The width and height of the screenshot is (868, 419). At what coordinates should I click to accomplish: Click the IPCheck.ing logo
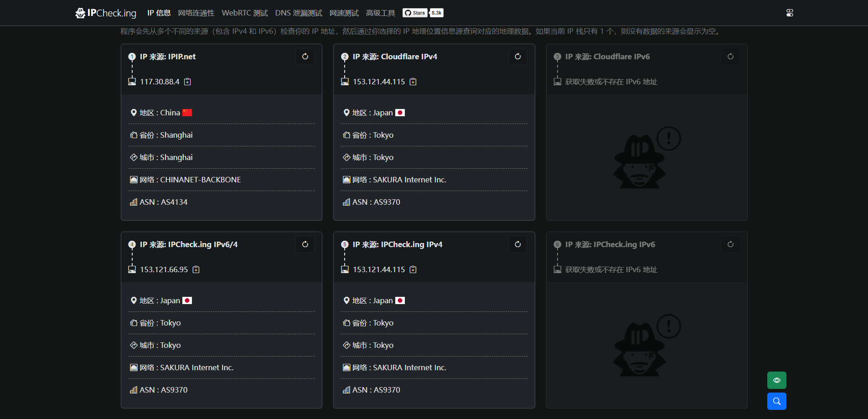coord(106,13)
